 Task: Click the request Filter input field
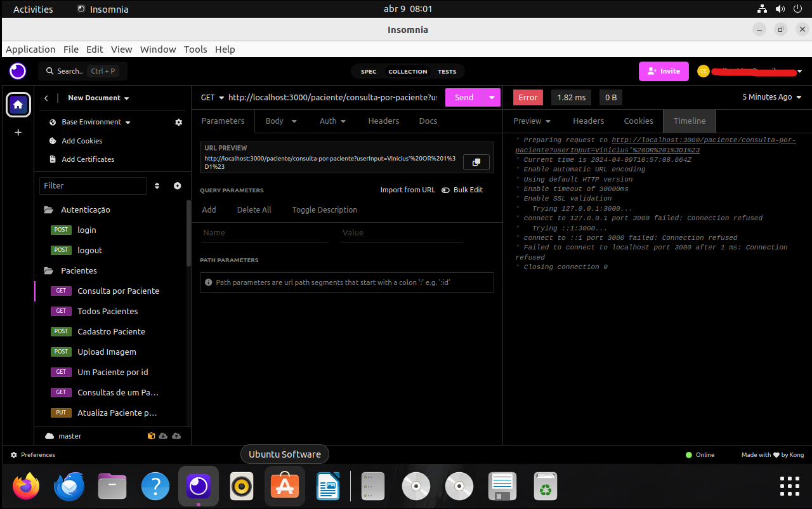pos(93,185)
